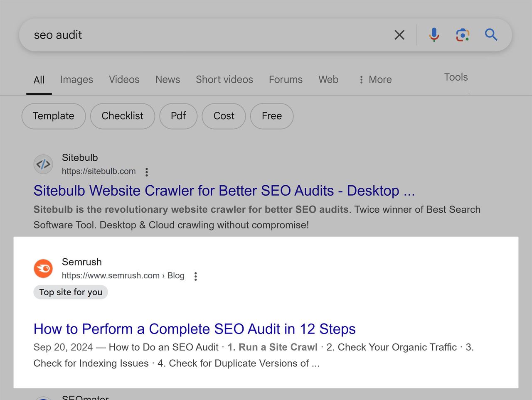Click the Semrush orange favicon
This screenshot has width=532, height=400.
43,268
